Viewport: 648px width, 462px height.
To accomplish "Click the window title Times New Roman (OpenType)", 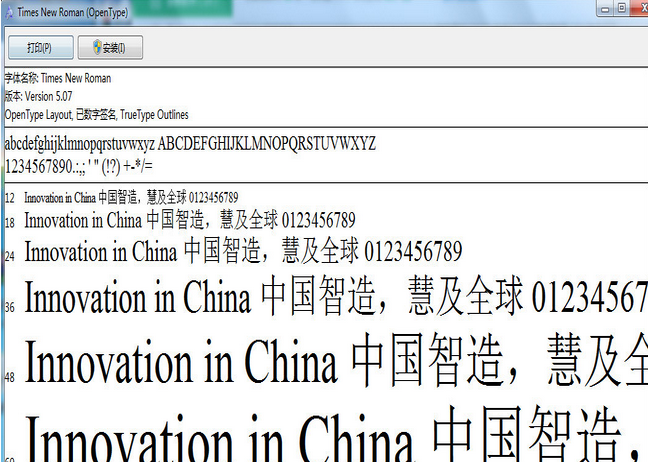I will tap(73, 12).
